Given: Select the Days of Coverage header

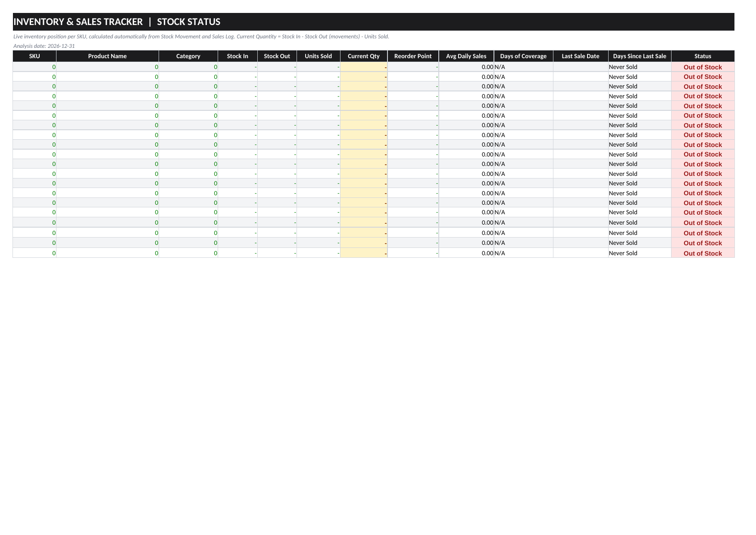Looking at the screenshot, I should pyautogui.click(x=523, y=56).
